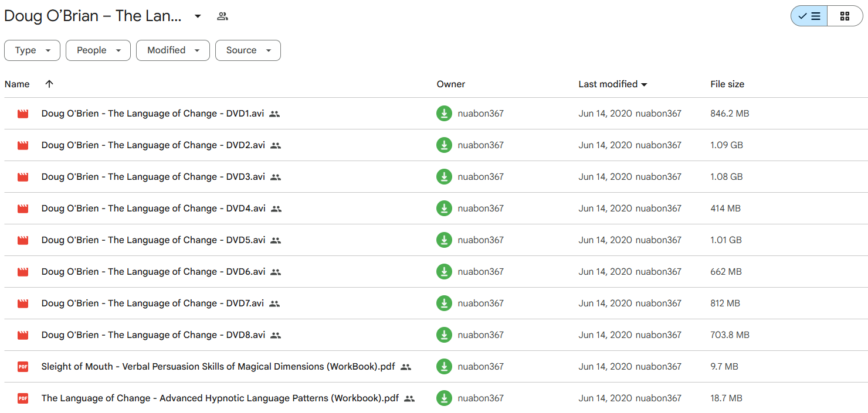Click the video file icon for DVD1.avi
The image size is (868, 413).
click(23, 114)
